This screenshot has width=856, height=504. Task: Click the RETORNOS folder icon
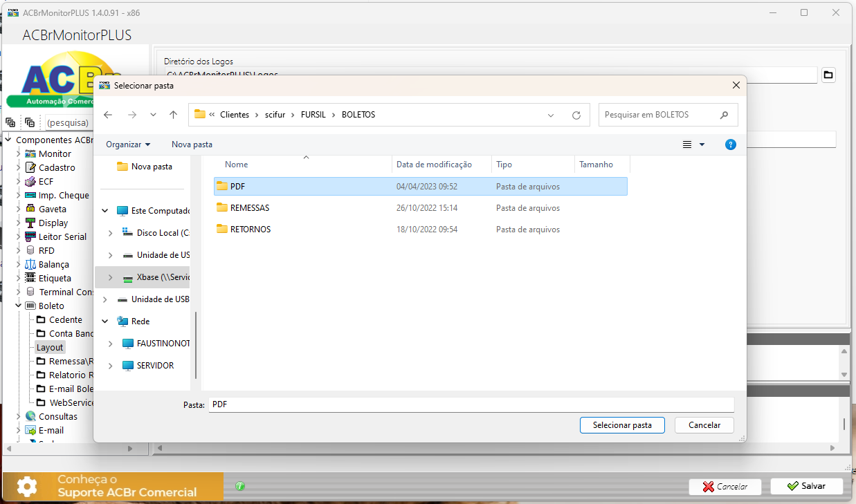pos(222,229)
